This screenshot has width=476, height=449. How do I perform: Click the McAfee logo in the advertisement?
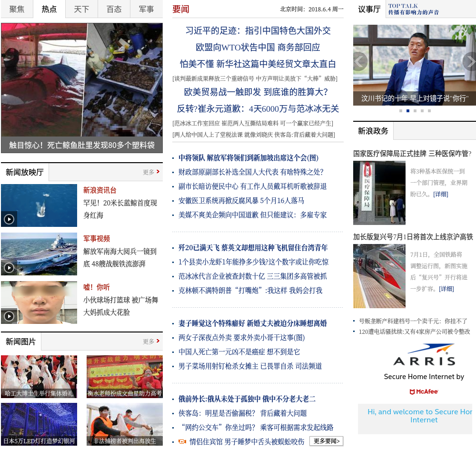pos(424,392)
